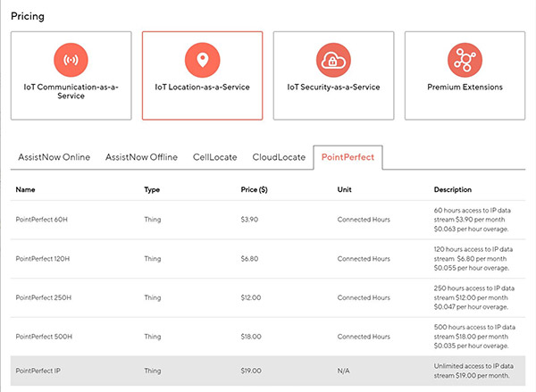This screenshot has height=392, width=536.
Task: Click Thing type in PointPerfect IP row
Action: click(x=153, y=371)
